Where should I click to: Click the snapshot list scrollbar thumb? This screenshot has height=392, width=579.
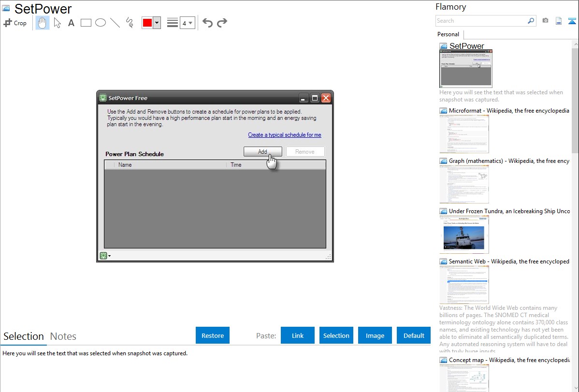(x=575, y=101)
